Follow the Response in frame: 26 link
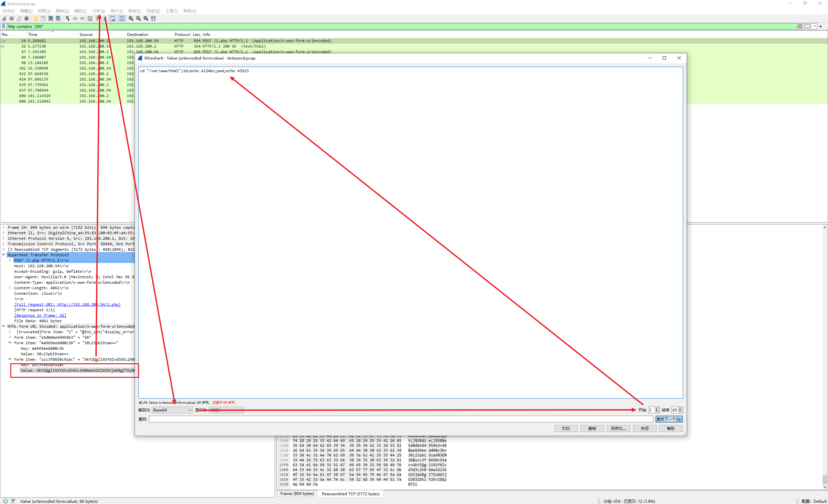 click(x=40, y=315)
